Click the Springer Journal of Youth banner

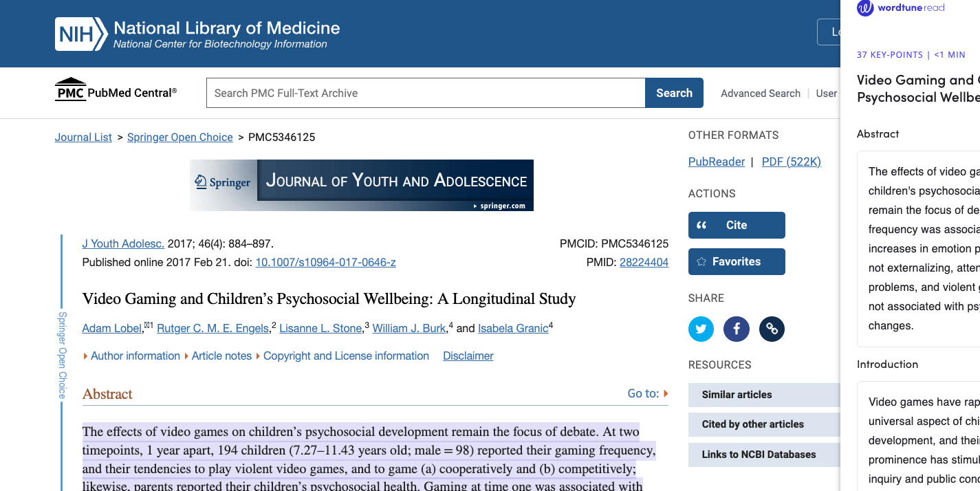[362, 185]
